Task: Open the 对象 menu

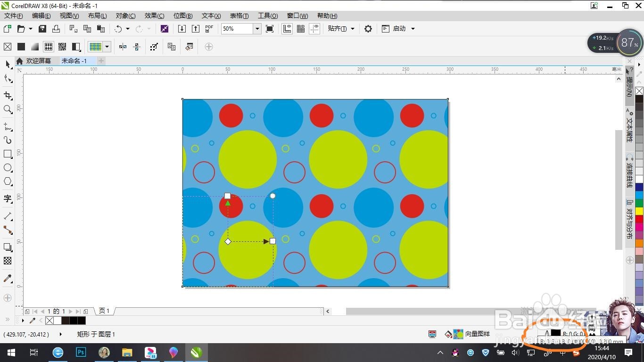Action: [125, 16]
